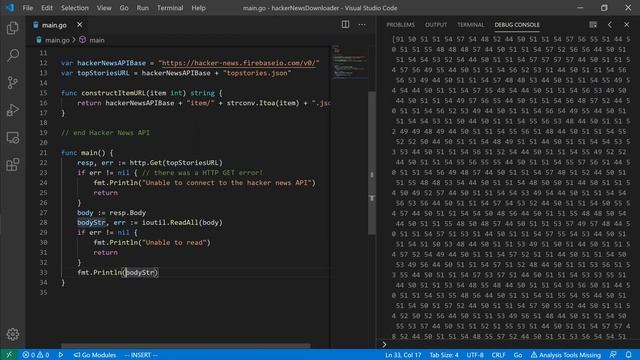
Task: Open the Explorer view in activity bar
Action: pos(13,28)
